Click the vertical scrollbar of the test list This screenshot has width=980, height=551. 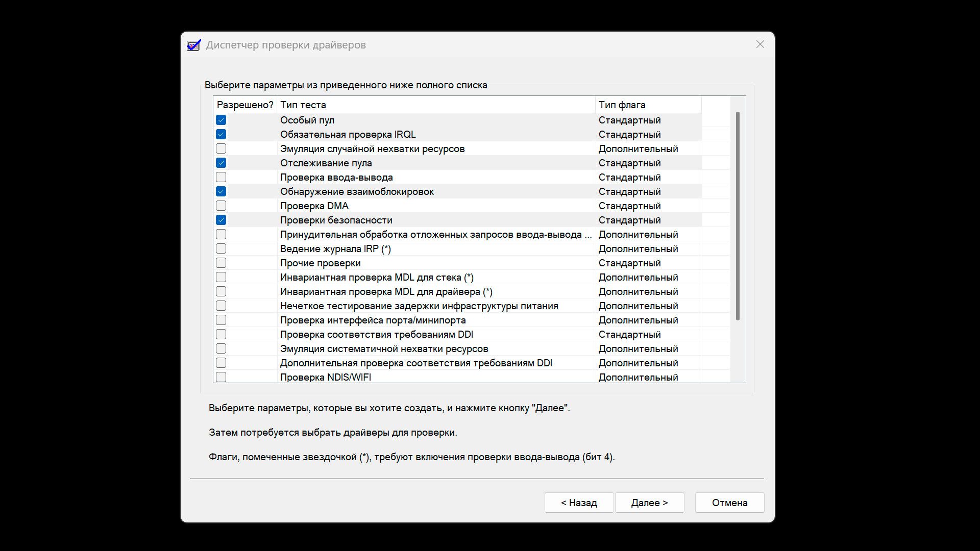point(738,216)
